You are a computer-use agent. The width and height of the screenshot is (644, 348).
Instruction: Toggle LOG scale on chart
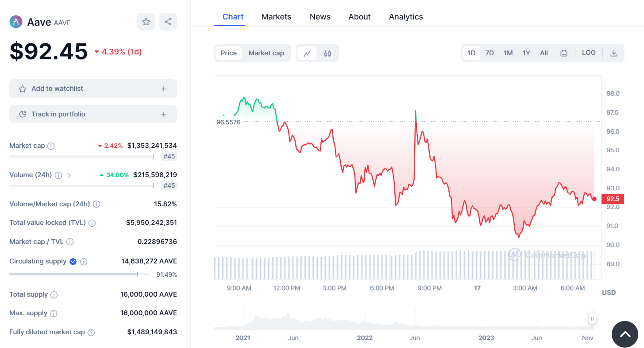pos(589,53)
